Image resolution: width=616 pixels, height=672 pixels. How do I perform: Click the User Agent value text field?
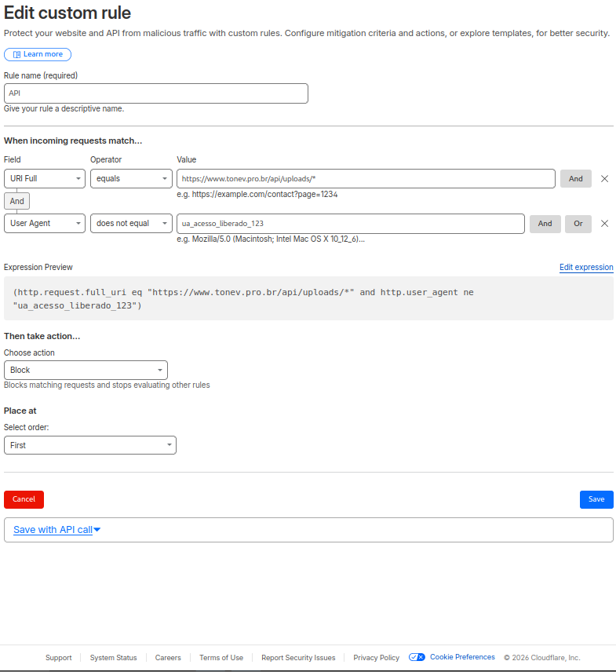coord(351,224)
